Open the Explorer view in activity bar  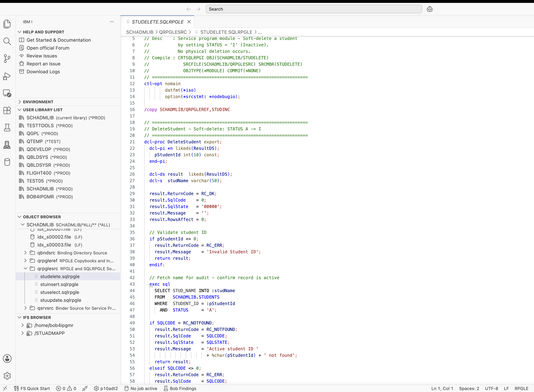click(7, 24)
